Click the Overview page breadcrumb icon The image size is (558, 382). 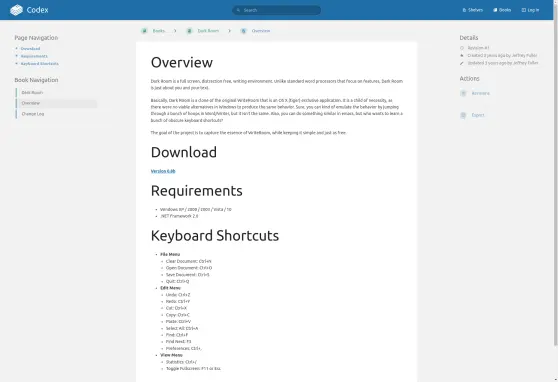click(x=243, y=31)
